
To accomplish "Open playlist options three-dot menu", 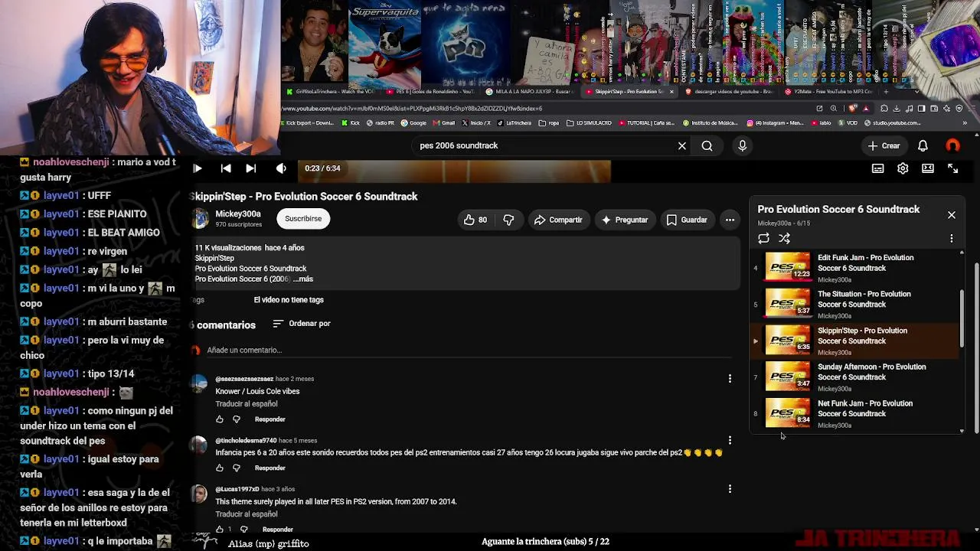I will (x=952, y=239).
